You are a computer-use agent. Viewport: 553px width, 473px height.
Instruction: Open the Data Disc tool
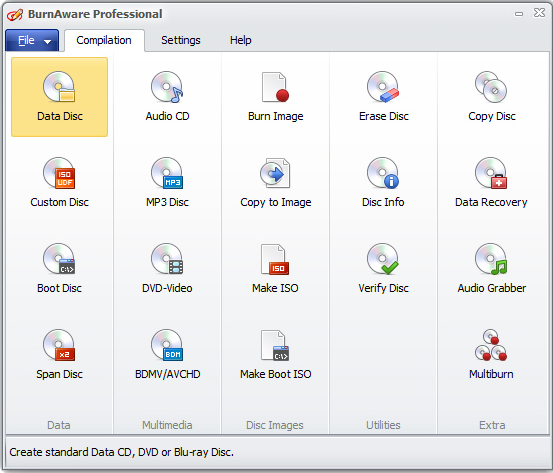pos(59,97)
